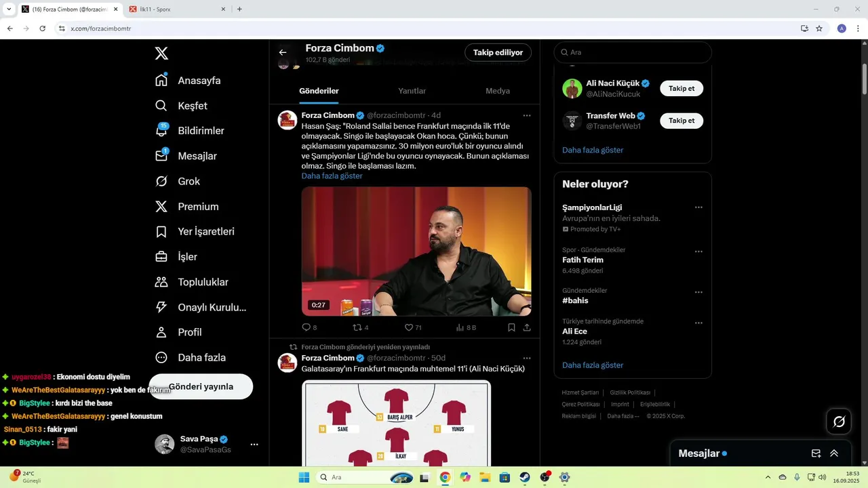Image resolution: width=868 pixels, height=488 pixels.
Task: Open Premium page
Action: 187,206
